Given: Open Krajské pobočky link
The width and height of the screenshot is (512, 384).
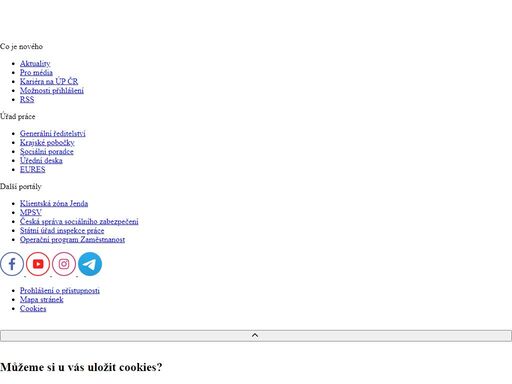Looking at the screenshot, I should pyautogui.click(x=47, y=142).
